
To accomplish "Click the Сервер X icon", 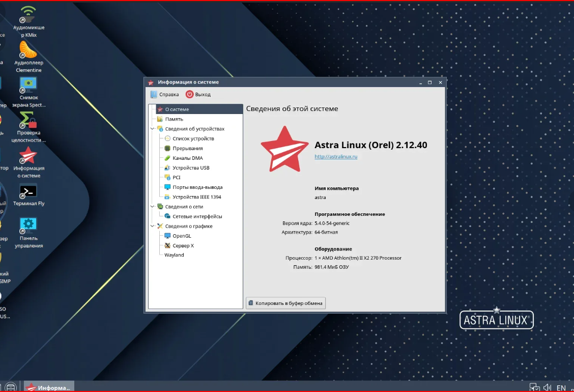I will [x=167, y=245].
